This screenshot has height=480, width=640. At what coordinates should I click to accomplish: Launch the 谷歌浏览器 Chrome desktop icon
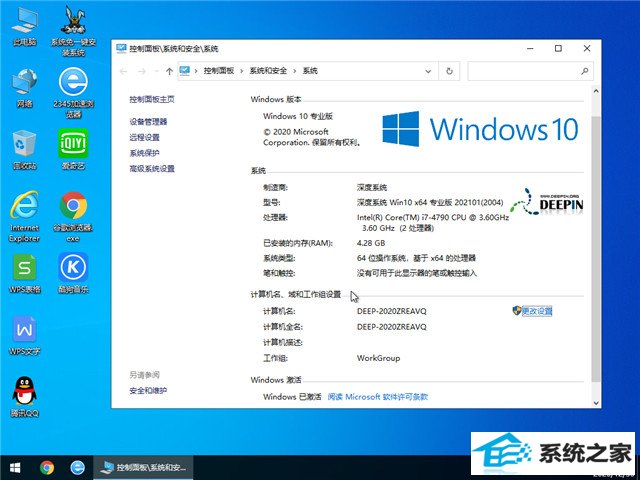73,217
